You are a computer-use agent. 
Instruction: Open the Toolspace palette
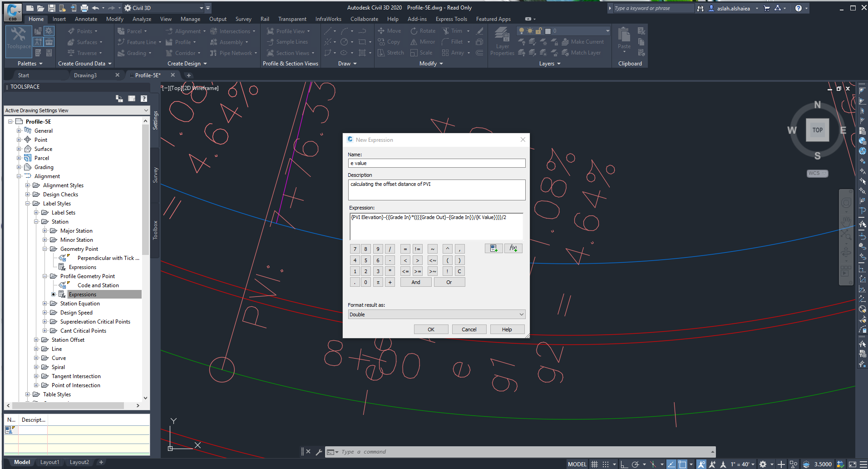18,41
